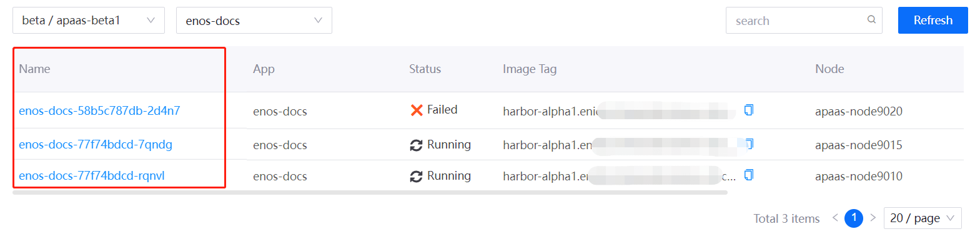Go to next page arrow

point(873,218)
